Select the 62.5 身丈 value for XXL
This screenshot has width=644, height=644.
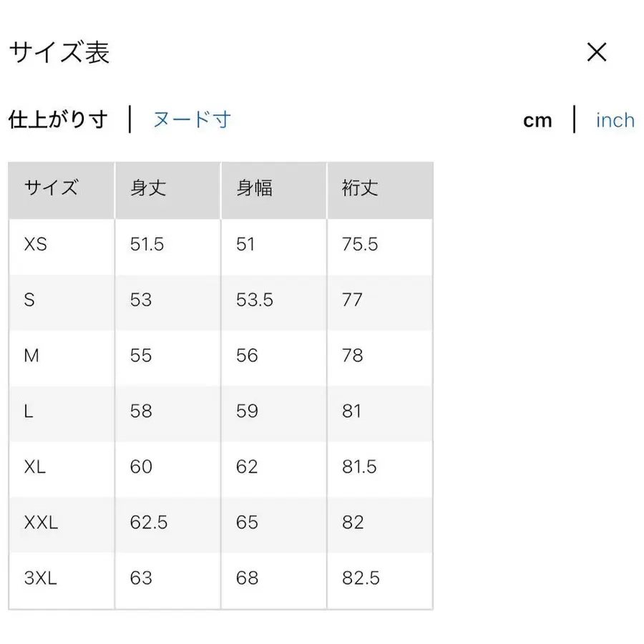click(x=149, y=523)
